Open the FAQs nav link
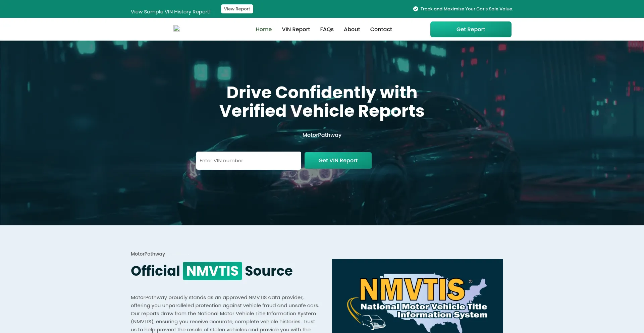 pyautogui.click(x=327, y=30)
